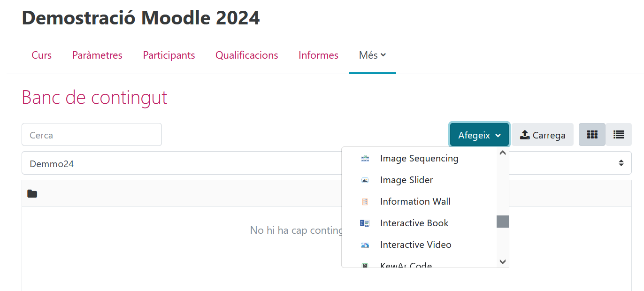Click the folder icon in the content bank
This screenshot has height=291, width=644.
(x=32, y=193)
